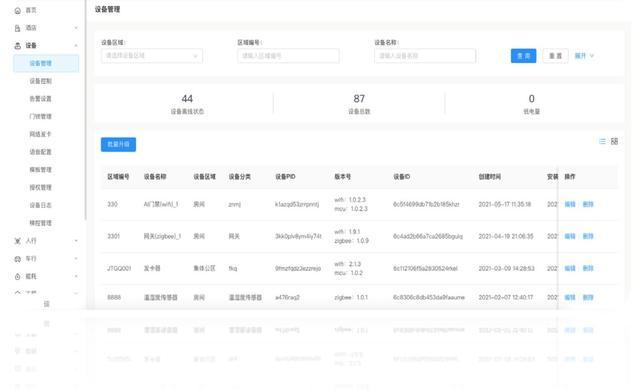This screenshot has height=389, width=640.
Task: Click the 车行 vehicle icon in the sidebar
Action: tap(18, 259)
